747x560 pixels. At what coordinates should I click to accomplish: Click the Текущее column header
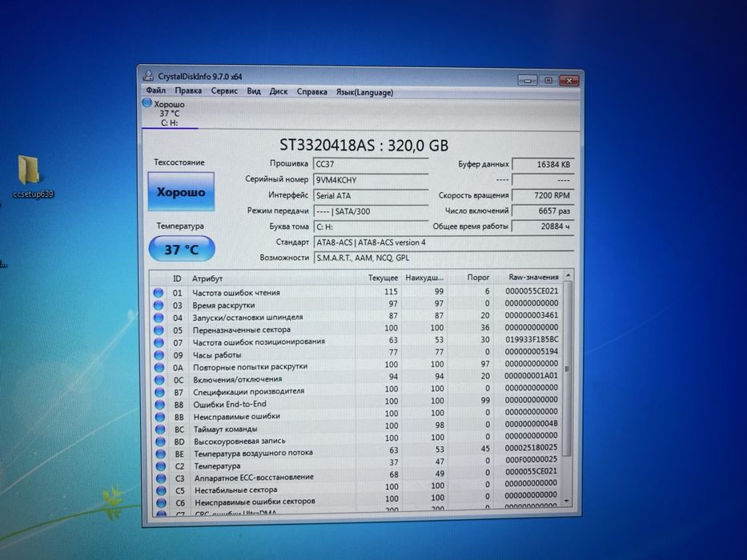[383, 278]
